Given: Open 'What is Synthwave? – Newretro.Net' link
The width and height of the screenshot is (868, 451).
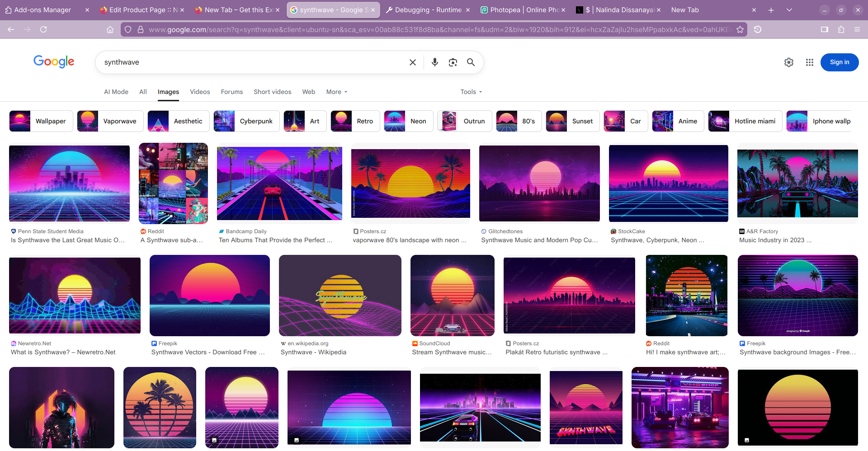Looking at the screenshot, I should click(x=63, y=352).
